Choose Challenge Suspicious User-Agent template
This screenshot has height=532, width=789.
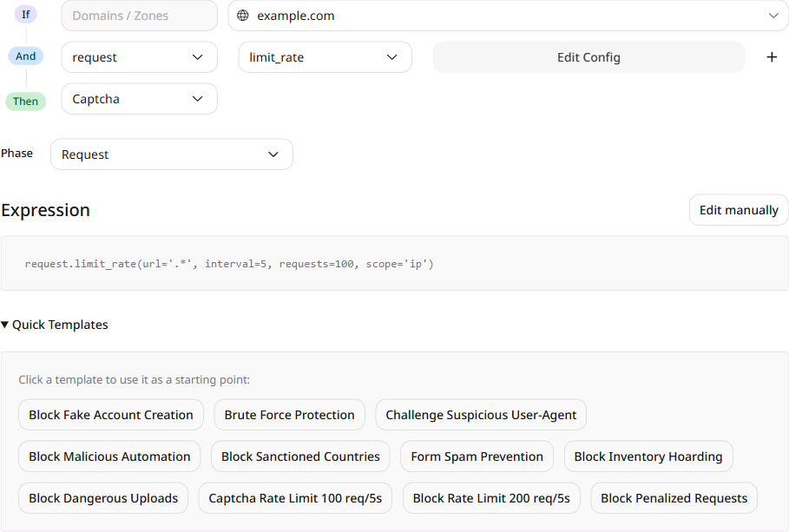click(481, 415)
